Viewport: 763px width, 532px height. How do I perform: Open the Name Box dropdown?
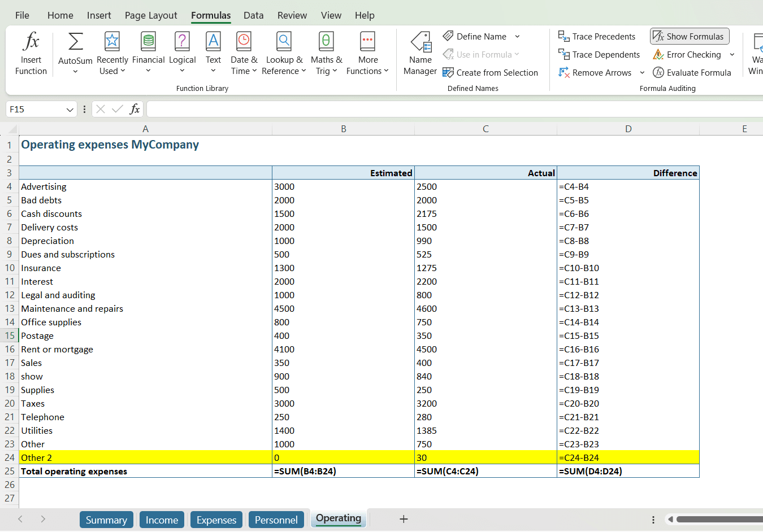coord(70,109)
